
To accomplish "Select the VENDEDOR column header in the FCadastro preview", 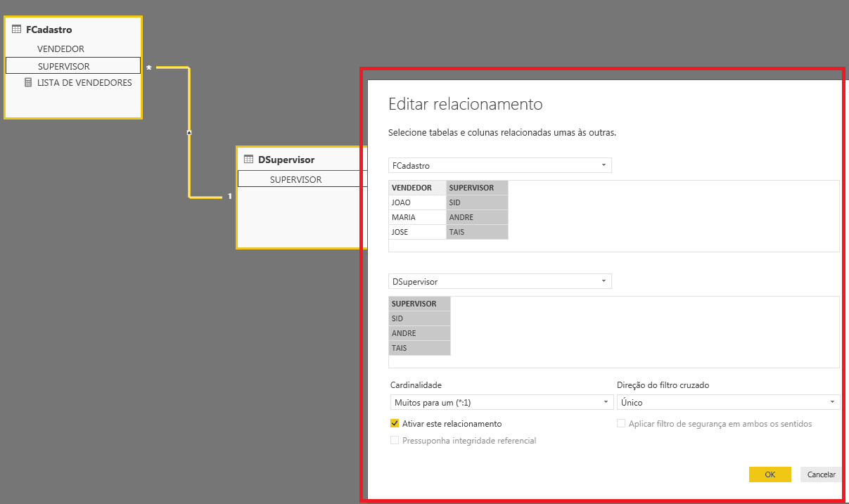I will 418,188.
